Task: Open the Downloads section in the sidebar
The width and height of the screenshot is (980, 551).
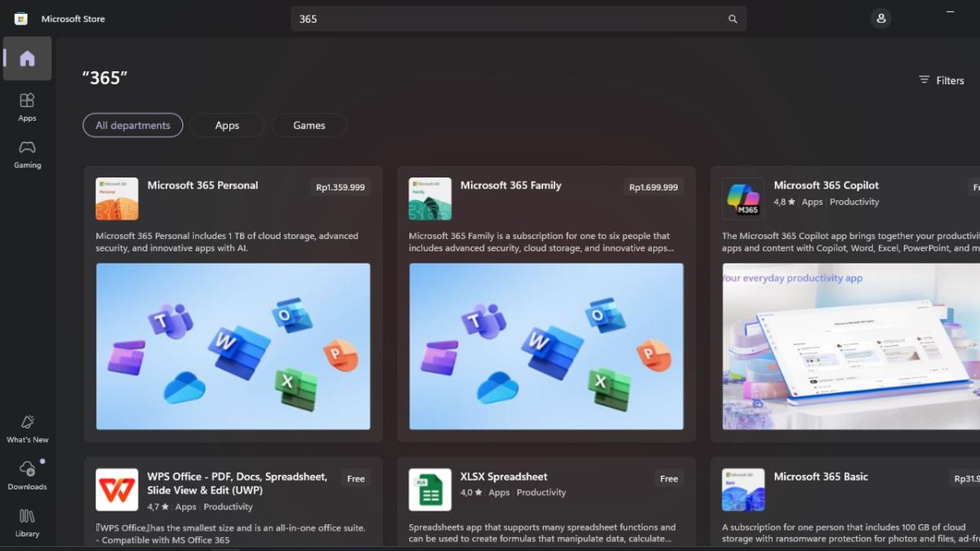Action: [x=27, y=475]
